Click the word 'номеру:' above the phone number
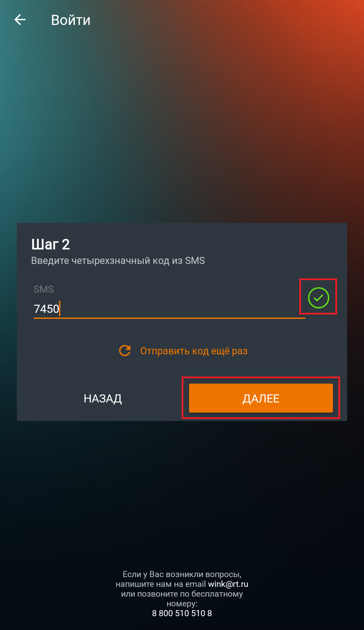 [x=182, y=603]
